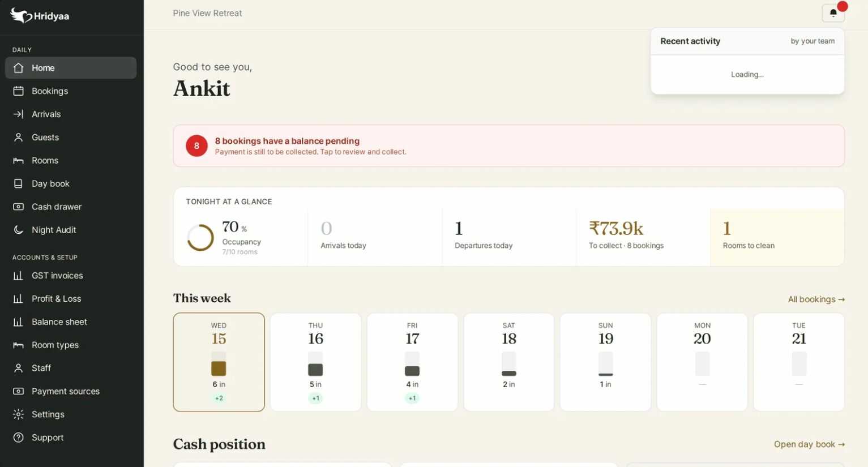The image size is (868, 467).
Task: Select the Rooms bed icon
Action: 18,161
